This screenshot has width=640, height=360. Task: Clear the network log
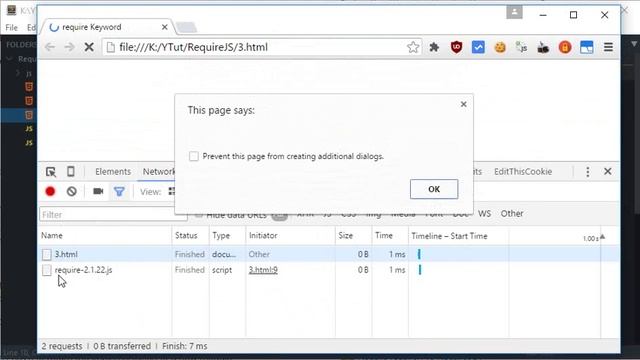(72, 191)
